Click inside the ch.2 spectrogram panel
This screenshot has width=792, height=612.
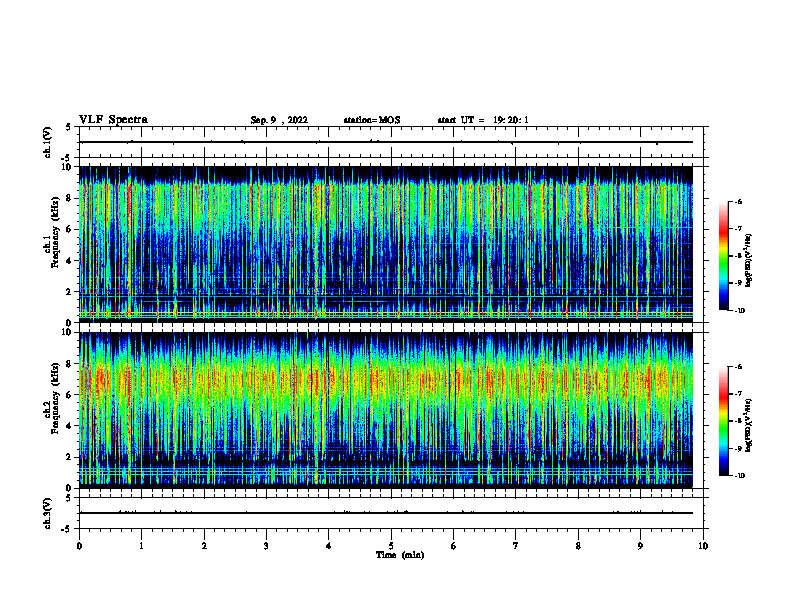tap(386, 410)
